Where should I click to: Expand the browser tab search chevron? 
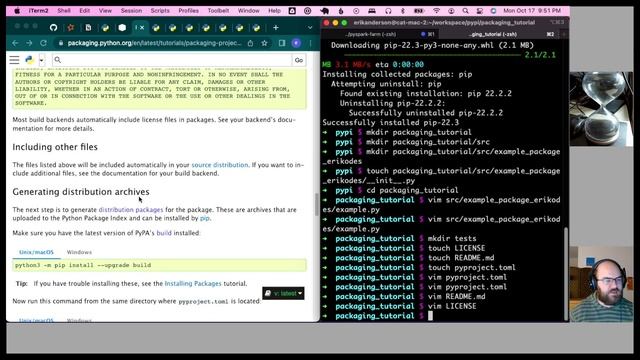tap(310, 28)
